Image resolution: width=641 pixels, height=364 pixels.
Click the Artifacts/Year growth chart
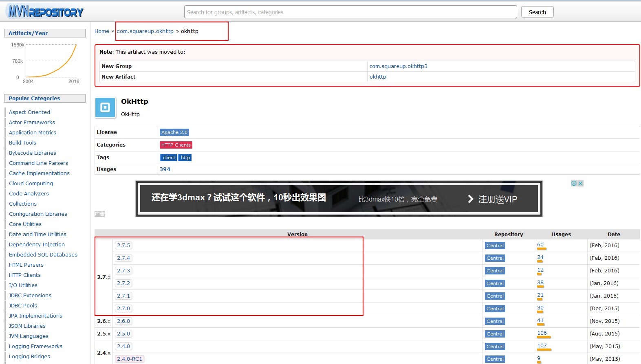(x=45, y=62)
